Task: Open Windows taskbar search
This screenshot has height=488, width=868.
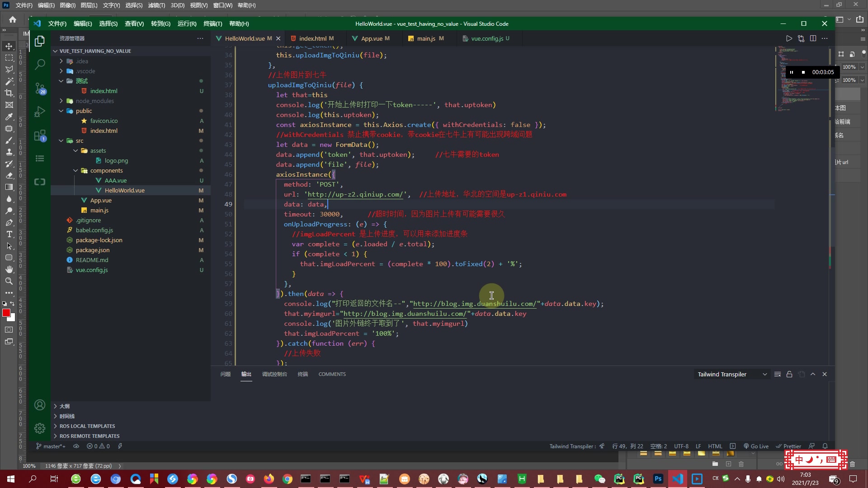Action: point(33,479)
